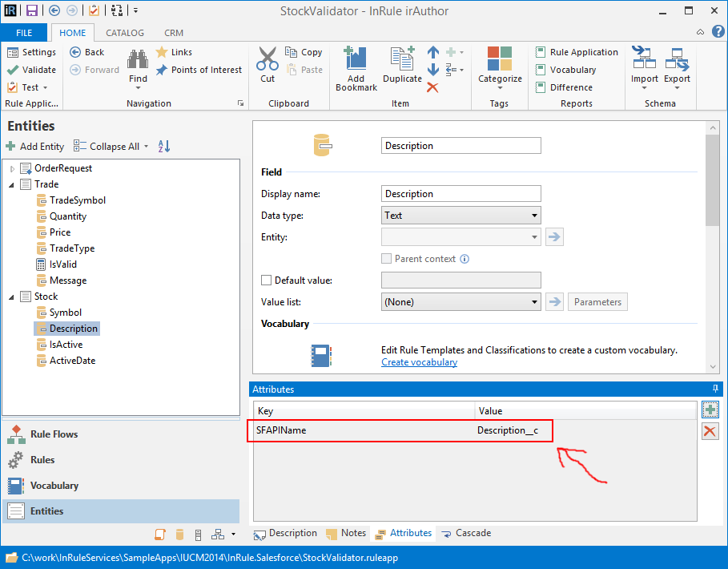Open the Data type dropdown
The image size is (728, 569).
[461, 216]
